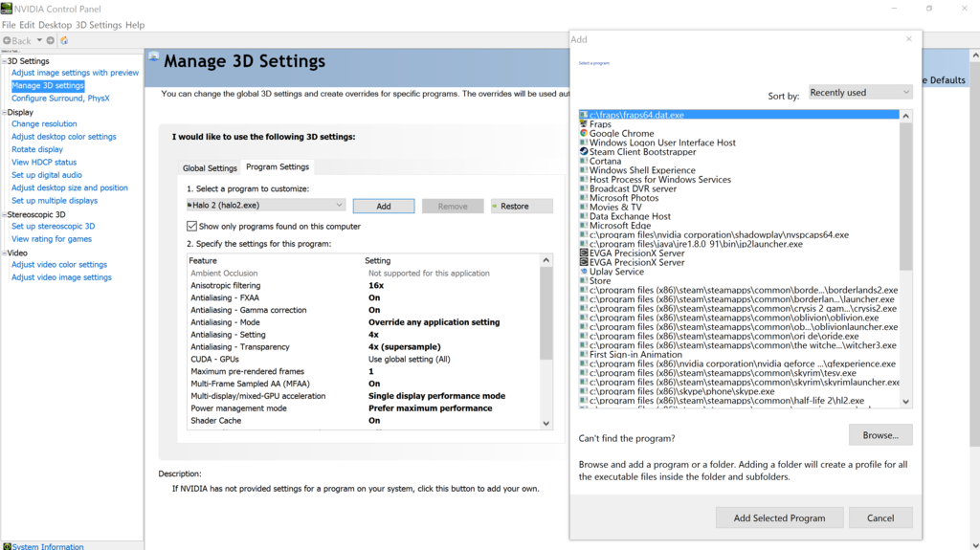
Task: Select the Fraps icon in list
Action: (584, 123)
